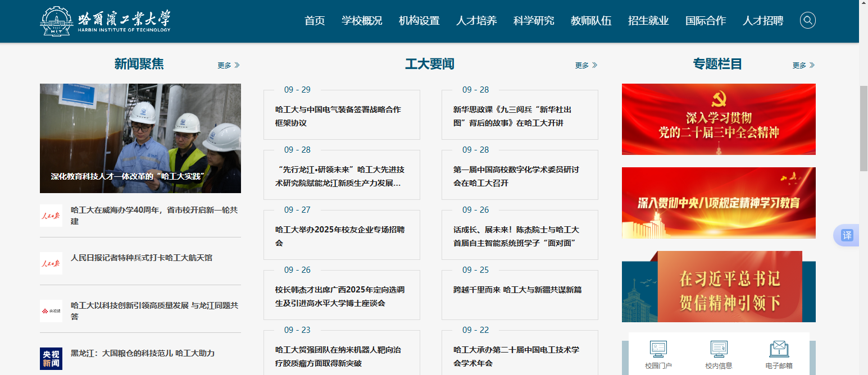Viewport: 868px width, 375px height.
Task: Expand 更多 next to 工大要闻
Action: [586, 65]
